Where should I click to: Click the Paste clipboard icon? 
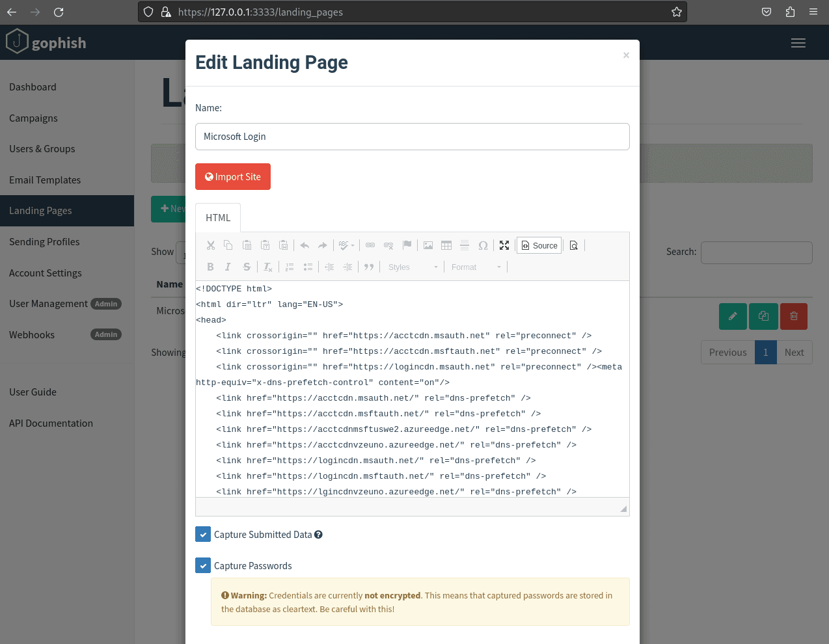click(x=247, y=245)
